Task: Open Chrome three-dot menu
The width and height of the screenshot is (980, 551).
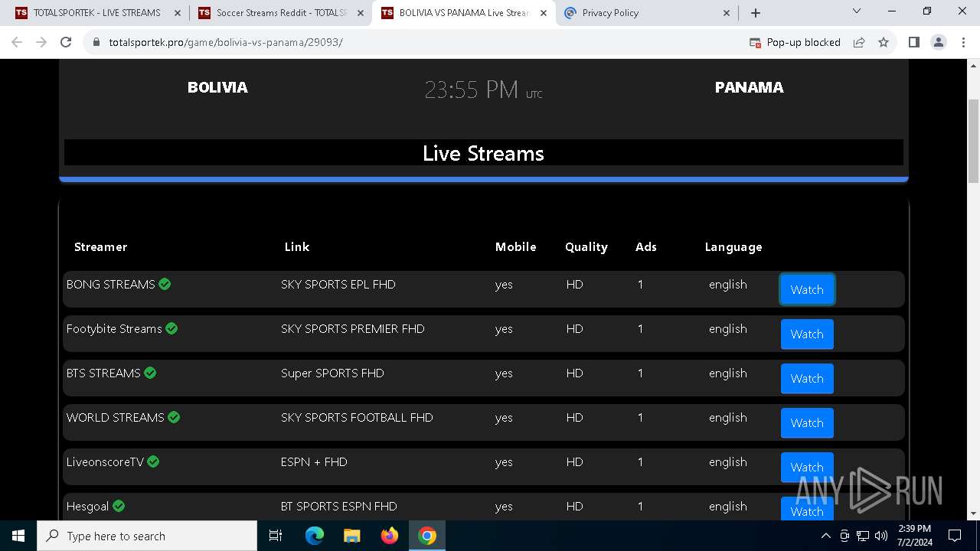Action: pyautogui.click(x=963, y=42)
